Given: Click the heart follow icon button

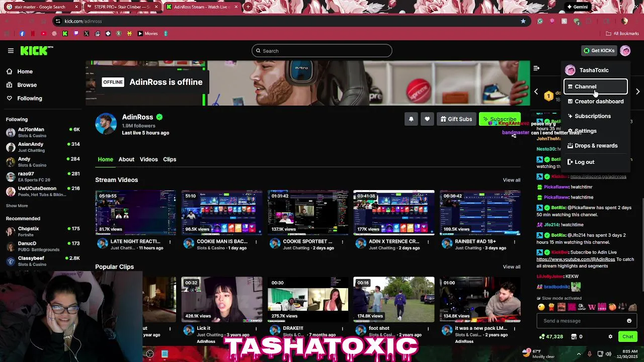Looking at the screenshot, I should click(427, 119).
